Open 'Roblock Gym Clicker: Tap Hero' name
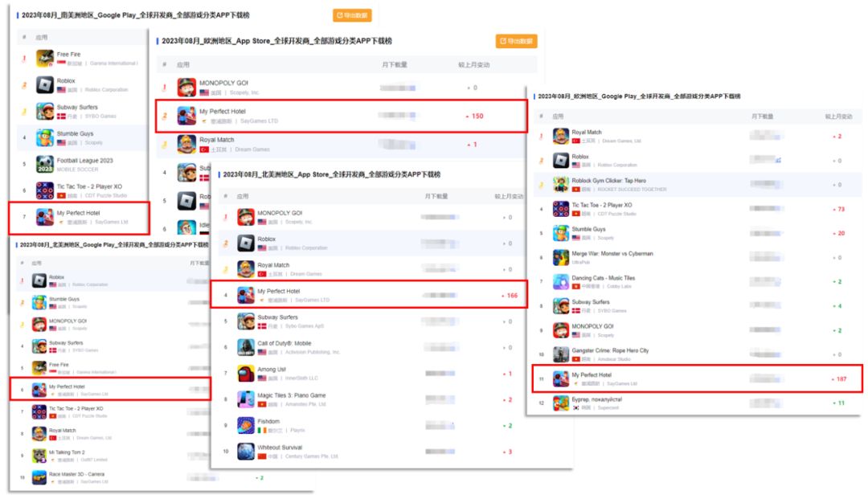 pyautogui.click(x=608, y=180)
